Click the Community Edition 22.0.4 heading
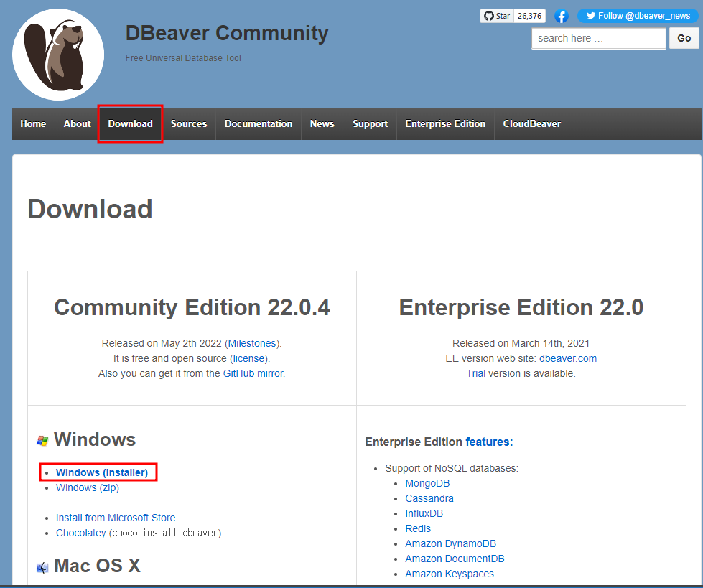The width and height of the screenshot is (703, 588). pyautogui.click(x=192, y=307)
